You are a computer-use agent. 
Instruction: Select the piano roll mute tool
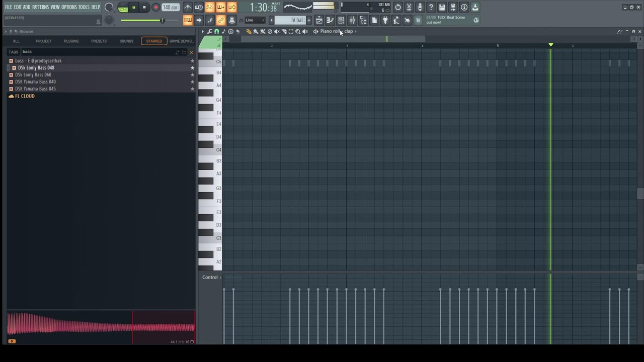[x=277, y=31]
